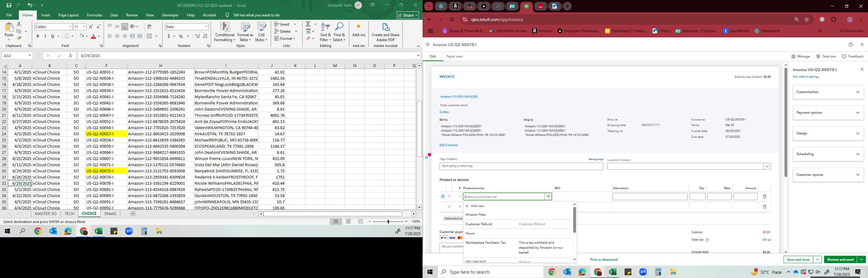The width and height of the screenshot is (868, 278).
Task: Click the Excel zoom slider handle
Action: 388,221
